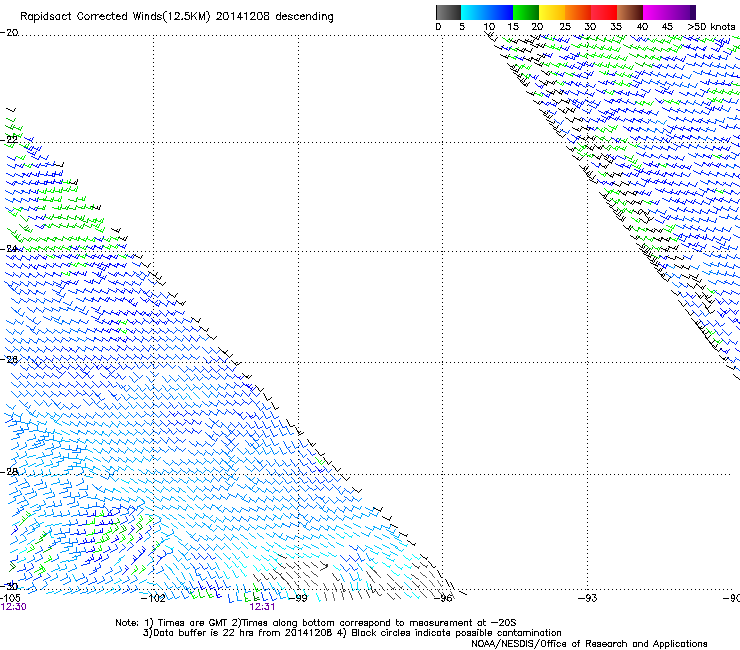The height and width of the screenshot is (650, 740).
Task: Pick the cyan-blue 5-15 knots color band
Action: click(x=487, y=12)
